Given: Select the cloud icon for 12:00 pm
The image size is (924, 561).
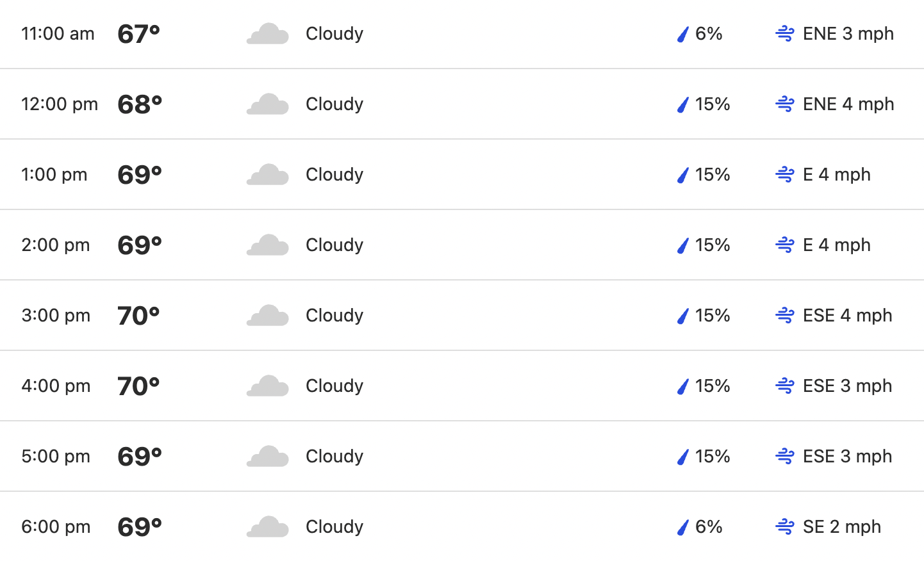Looking at the screenshot, I should (x=268, y=104).
